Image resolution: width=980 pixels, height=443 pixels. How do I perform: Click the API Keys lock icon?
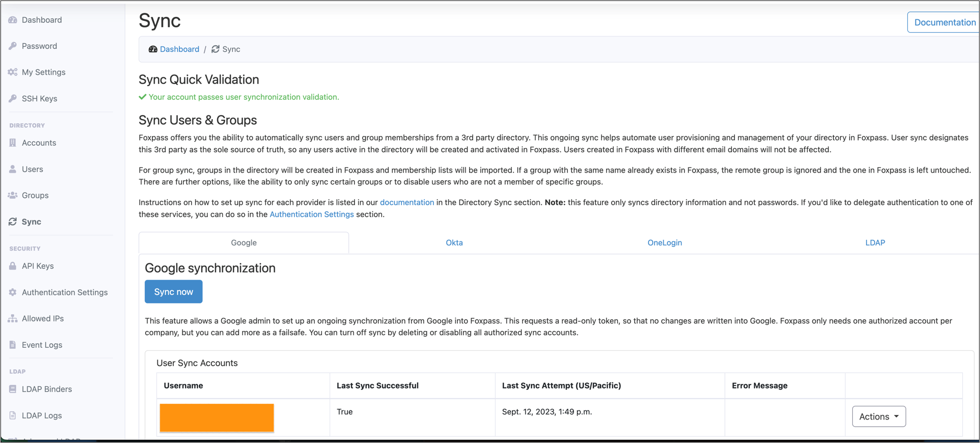click(x=13, y=266)
